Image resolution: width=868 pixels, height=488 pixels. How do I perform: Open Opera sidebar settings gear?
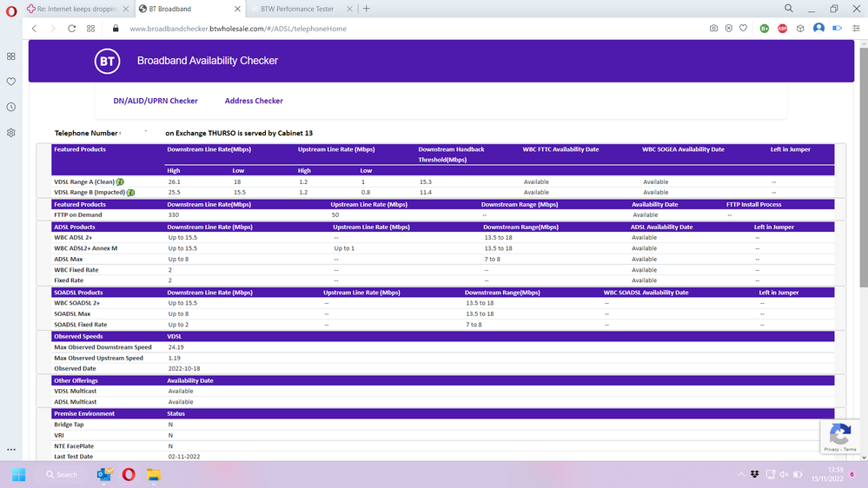(x=11, y=133)
